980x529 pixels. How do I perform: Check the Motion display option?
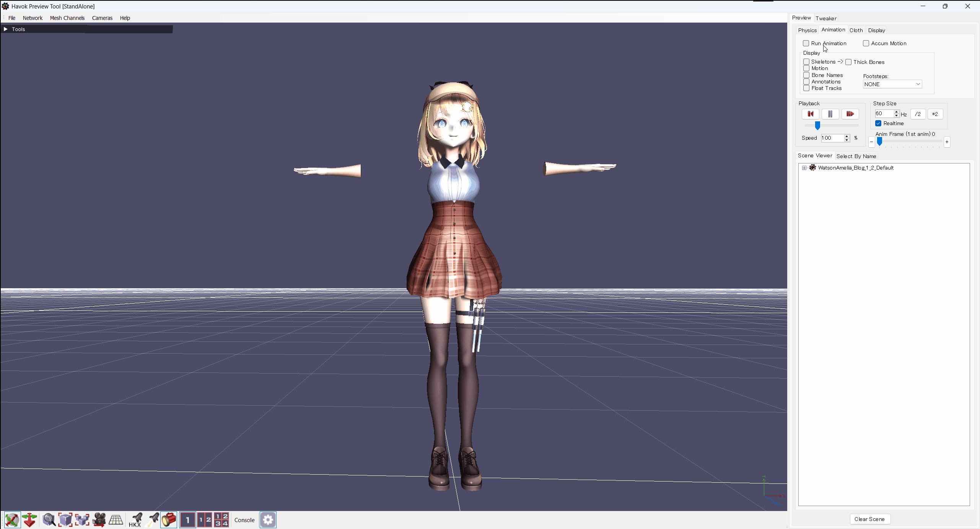pos(806,68)
